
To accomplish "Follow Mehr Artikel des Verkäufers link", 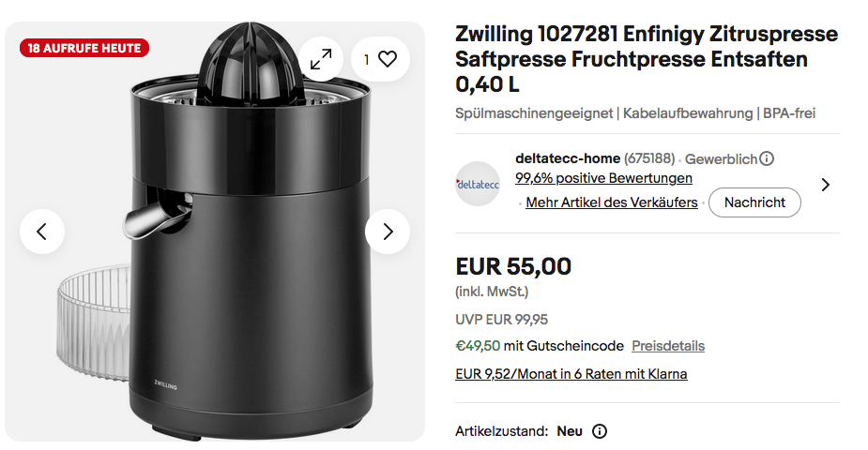I will coord(612,202).
